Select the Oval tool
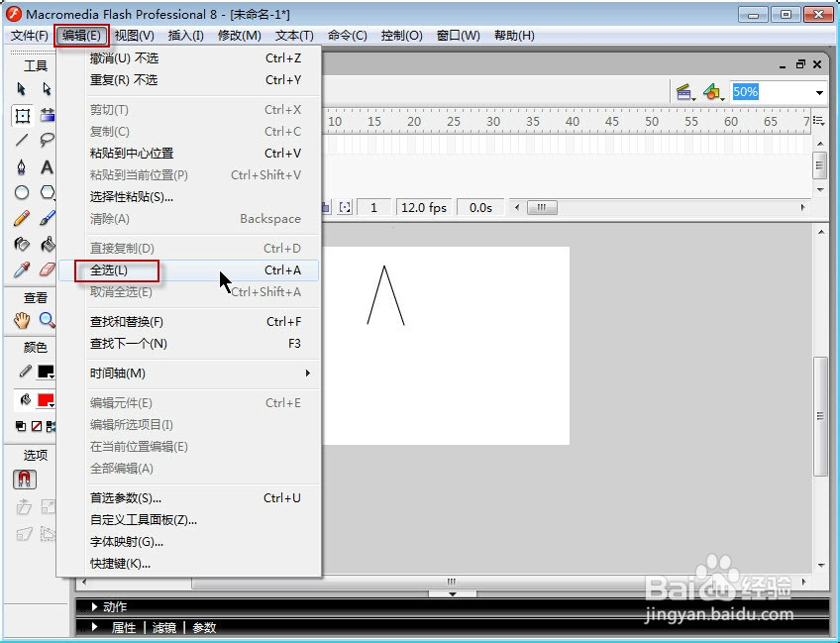The width and height of the screenshot is (840, 643). pyautogui.click(x=22, y=192)
